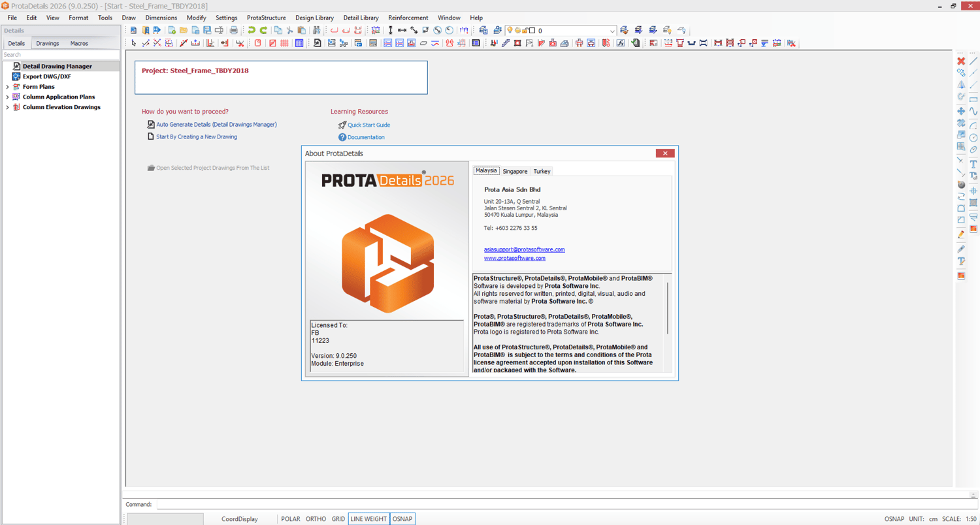980x525 pixels.
Task: Click the SCALE: 1:50 status text
Action: (960, 519)
